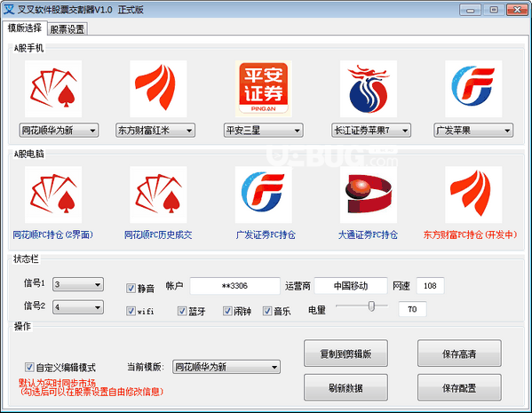The width and height of the screenshot is (532, 413).
Task: Click the 同花顺PC历史成交 poker-cards icon
Action: 158,195
